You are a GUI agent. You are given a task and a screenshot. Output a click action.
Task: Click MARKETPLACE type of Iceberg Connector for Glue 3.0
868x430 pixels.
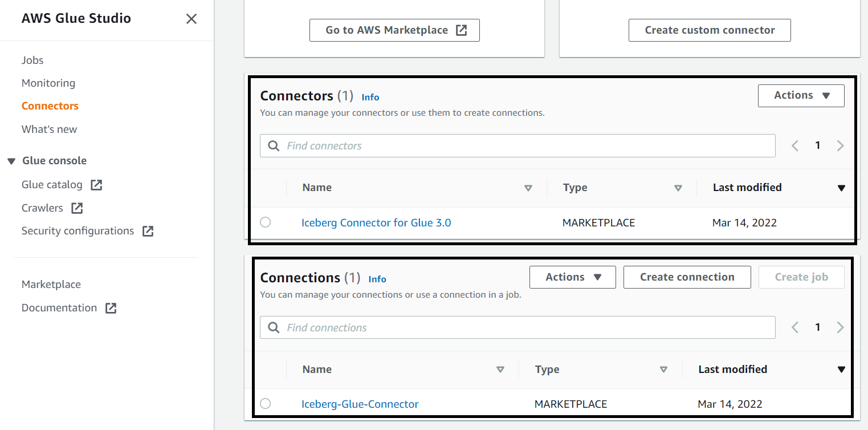point(598,223)
